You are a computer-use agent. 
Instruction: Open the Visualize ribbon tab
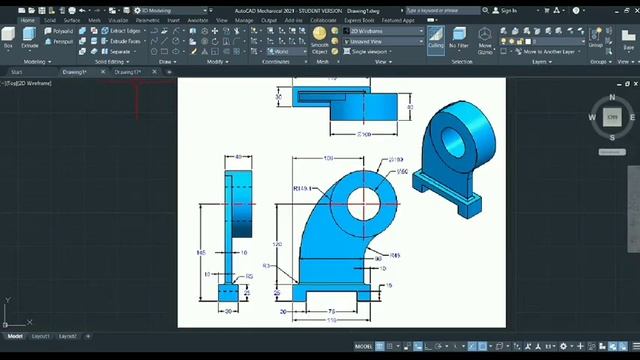[x=118, y=20]
